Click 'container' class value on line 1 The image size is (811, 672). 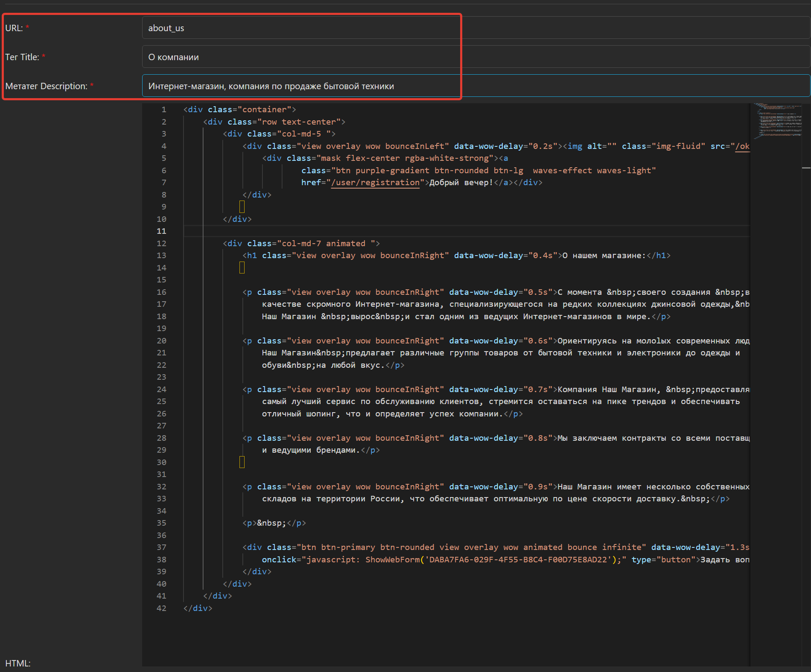pos(264,110)
